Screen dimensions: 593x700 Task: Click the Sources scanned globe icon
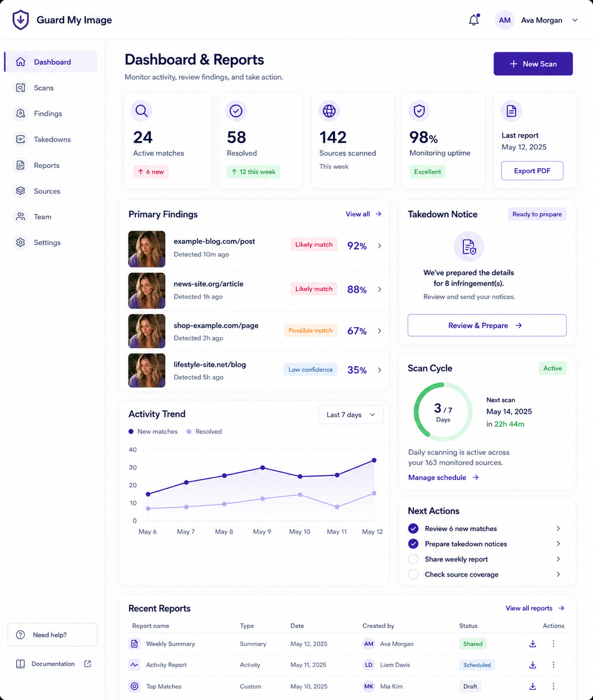coord(329,110)
